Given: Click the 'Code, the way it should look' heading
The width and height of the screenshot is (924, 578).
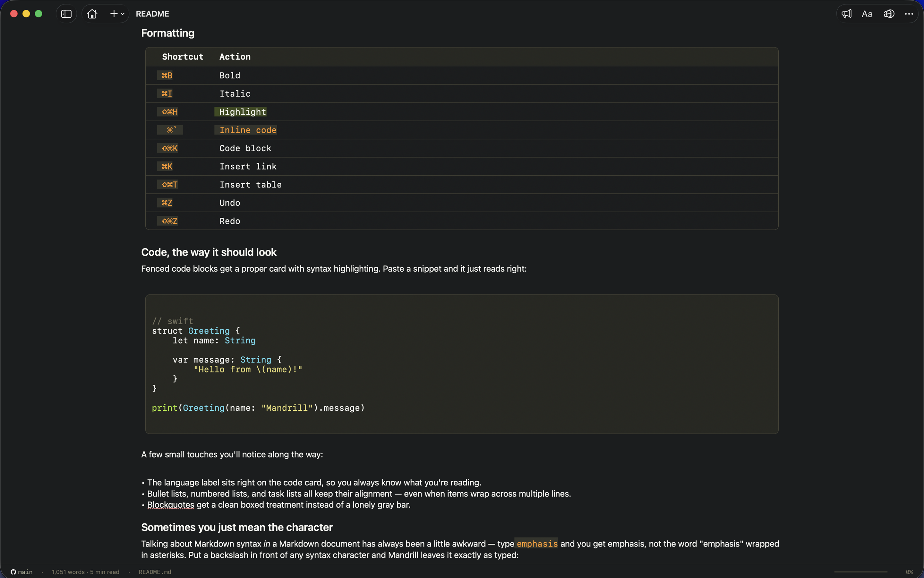Looking at the screenshot, I should tap(209, 252).
